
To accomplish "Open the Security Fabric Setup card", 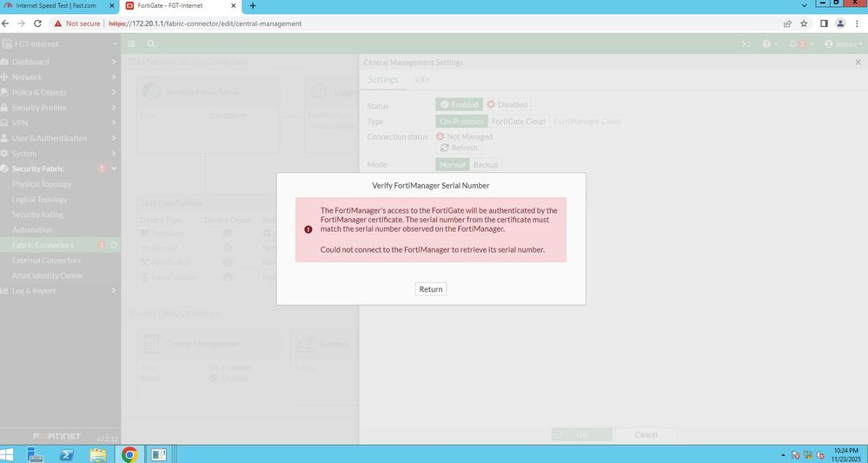I will 209,115.
